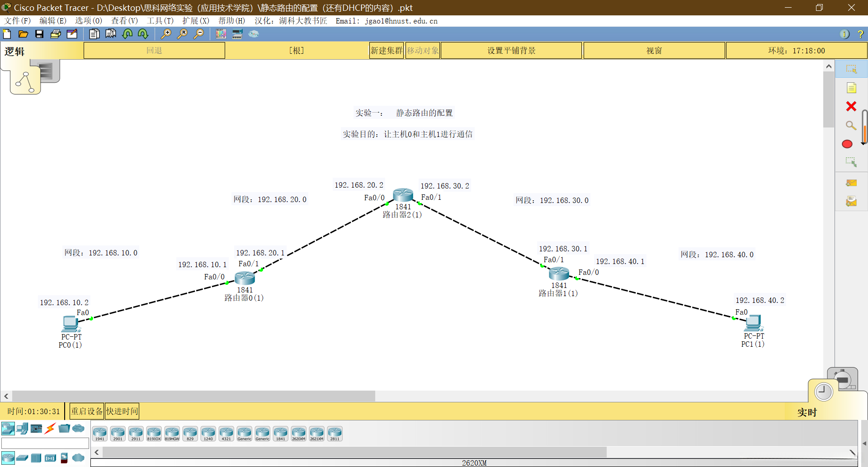
Task: Select the Components category icon
Action: [36, 428]
